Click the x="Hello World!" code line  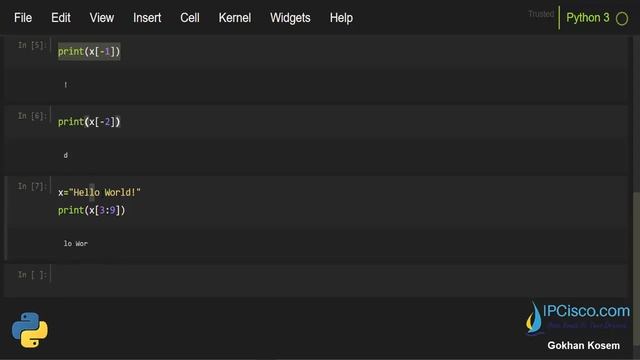pos(99,192)
